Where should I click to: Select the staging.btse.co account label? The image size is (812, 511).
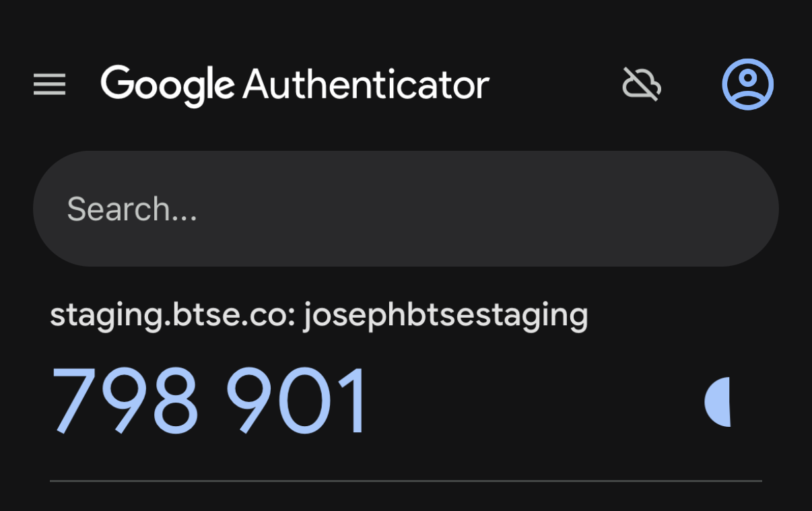[318, 315]
